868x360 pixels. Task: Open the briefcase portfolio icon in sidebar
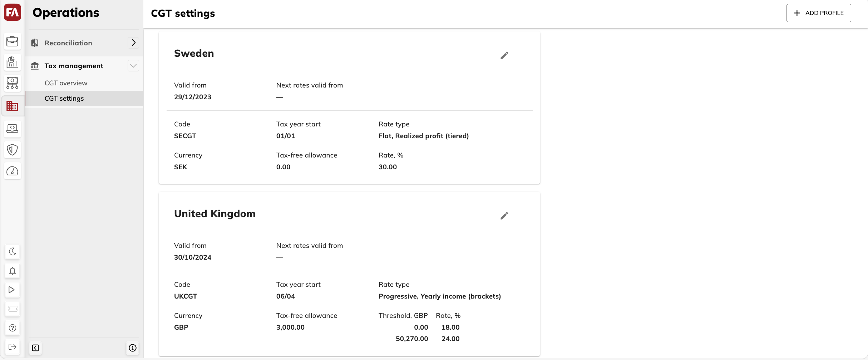point(12,41)
